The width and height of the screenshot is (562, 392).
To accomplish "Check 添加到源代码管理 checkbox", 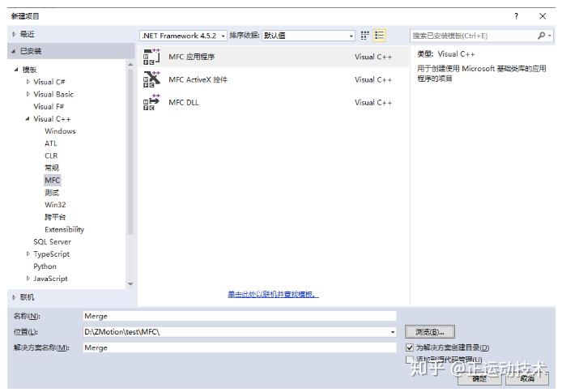I will point(409,359).
